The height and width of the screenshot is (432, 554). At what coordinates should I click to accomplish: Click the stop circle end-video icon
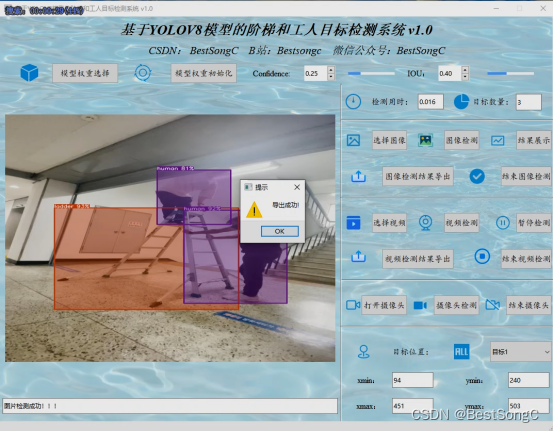pos(482,256)
